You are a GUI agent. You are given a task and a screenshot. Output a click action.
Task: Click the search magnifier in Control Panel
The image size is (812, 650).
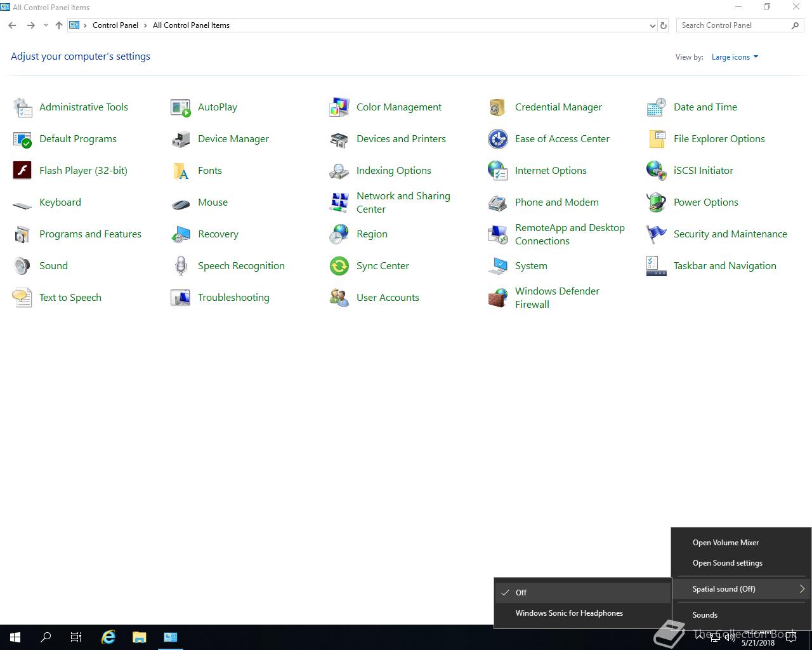tap(796, 25)
